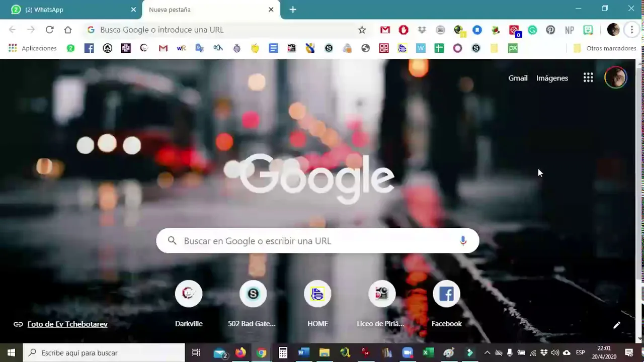Open the Windows Start menu
Viewport: 644px width, 362px height.
point(12,352)
